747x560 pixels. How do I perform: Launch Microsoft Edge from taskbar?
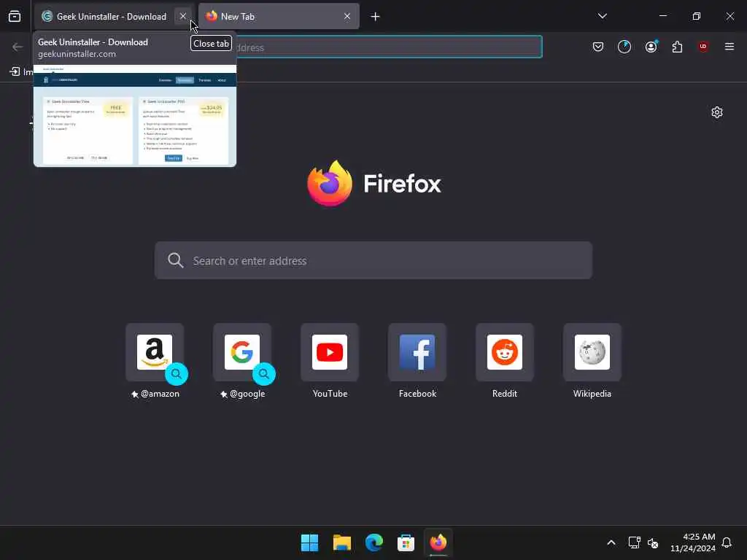coord(374,542)
